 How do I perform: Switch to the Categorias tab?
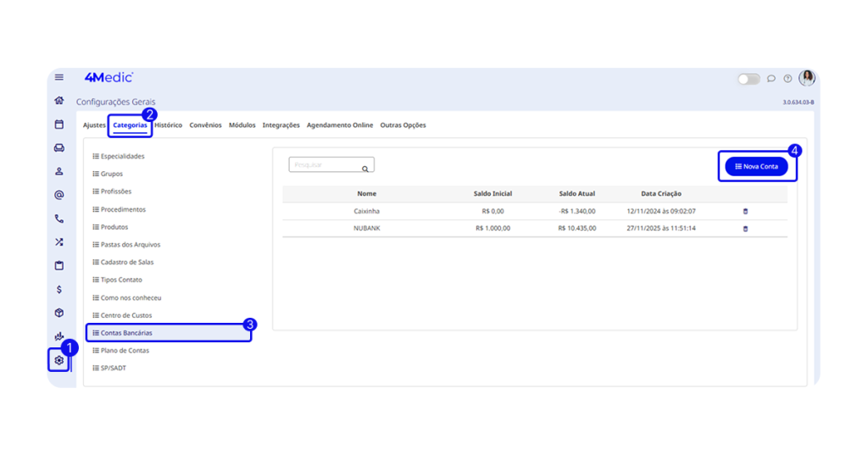tap(131, 125)
